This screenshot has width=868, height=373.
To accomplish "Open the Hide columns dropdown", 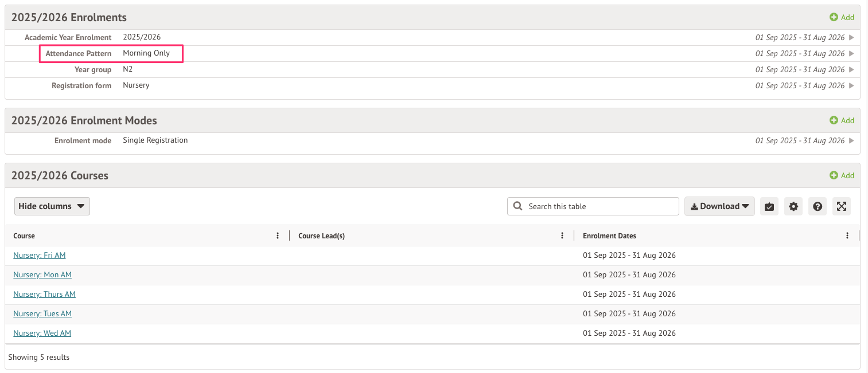I will point(52,206).
